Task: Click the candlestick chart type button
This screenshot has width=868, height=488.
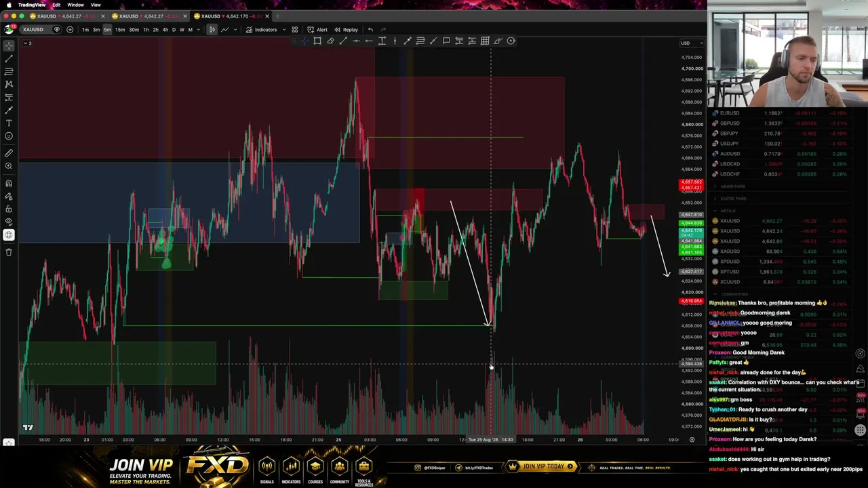Action: pos(212,30)
